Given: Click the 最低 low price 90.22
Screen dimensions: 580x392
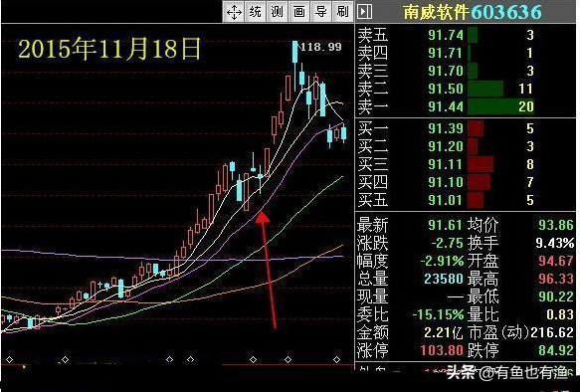Looking at the screenshot, I should coord(555,296).
